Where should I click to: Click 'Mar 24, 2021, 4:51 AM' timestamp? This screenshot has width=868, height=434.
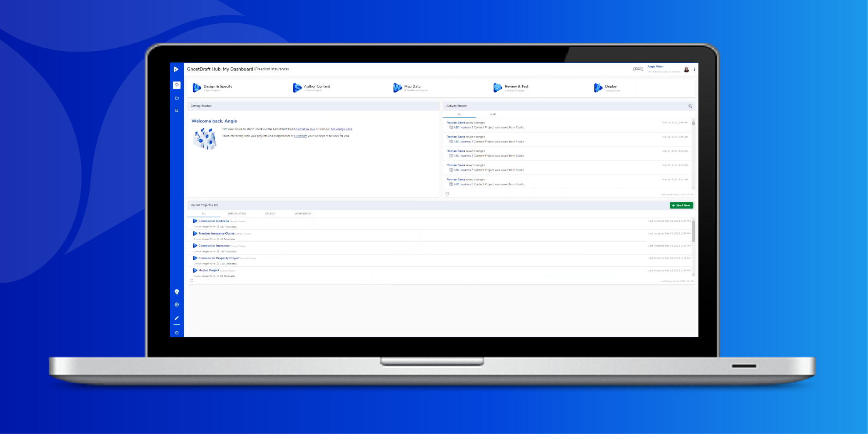click(675, 180)
